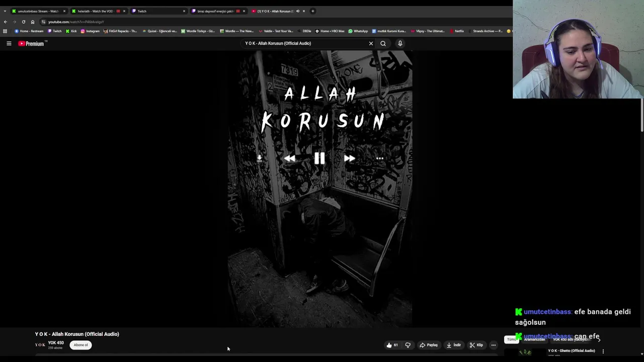Open the DBDle bookmark
The image size is (644, 362).
pyautogui.click(x=304, y=31)
